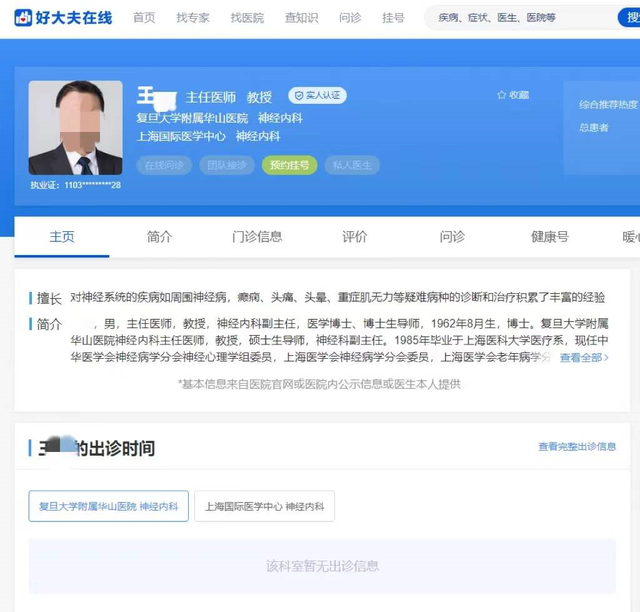Open the 找专家 navigation item
Viewport: 640px width, 612px height.
(193, 18)
